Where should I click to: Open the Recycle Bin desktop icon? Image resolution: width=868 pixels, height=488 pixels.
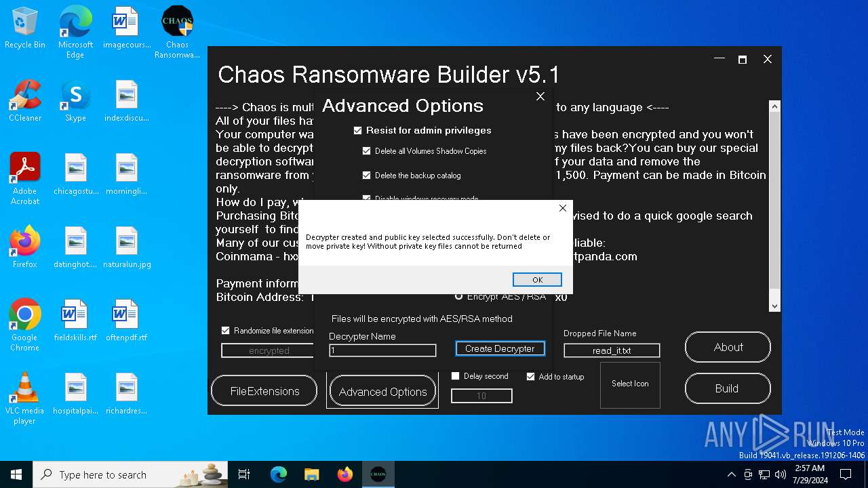[25, 28]
